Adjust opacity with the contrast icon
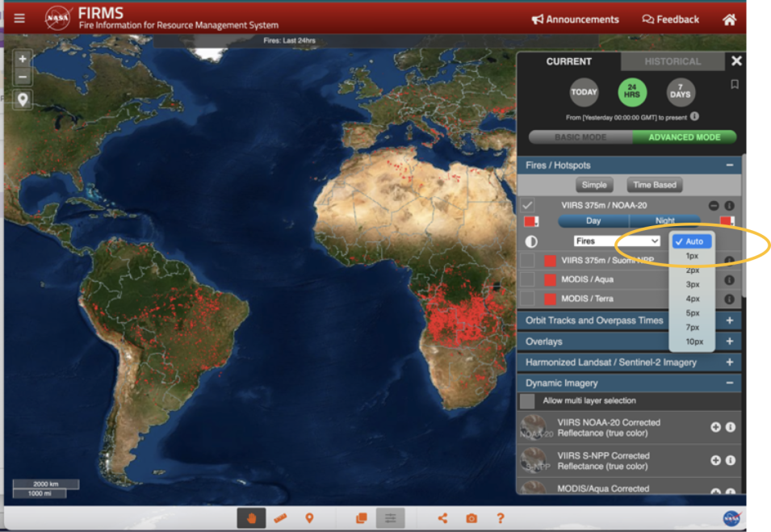 [531, 241]
